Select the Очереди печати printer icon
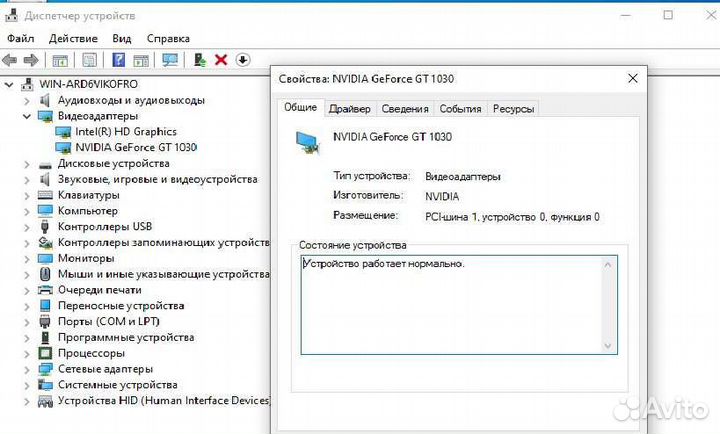This screenshot has height=434, width=720. pyautogui.click(x=45, y=290)
